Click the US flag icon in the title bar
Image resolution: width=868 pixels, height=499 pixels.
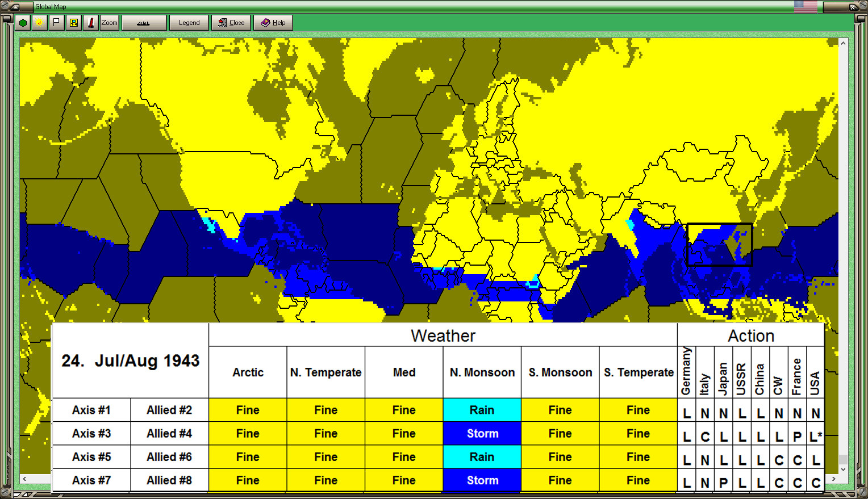(805, 6)
